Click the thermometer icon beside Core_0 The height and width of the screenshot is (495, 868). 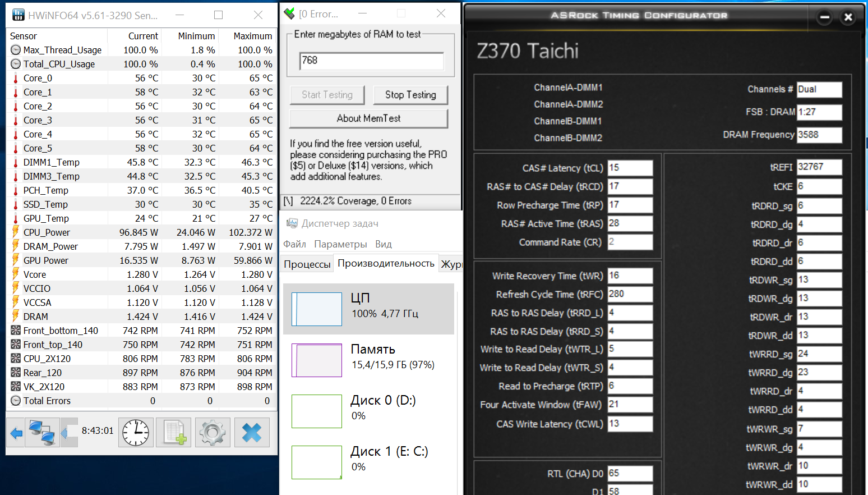tap(16, 78)
